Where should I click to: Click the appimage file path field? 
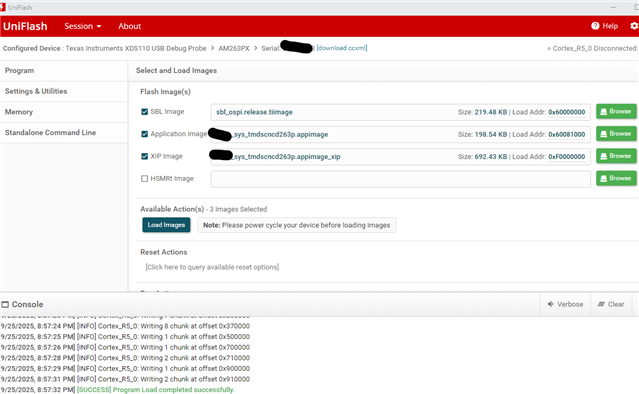(x=401, y=134)
